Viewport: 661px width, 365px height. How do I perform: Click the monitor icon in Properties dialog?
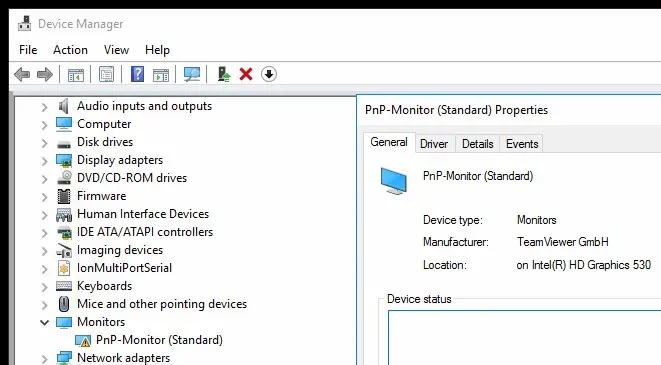[x=393, y=181]
